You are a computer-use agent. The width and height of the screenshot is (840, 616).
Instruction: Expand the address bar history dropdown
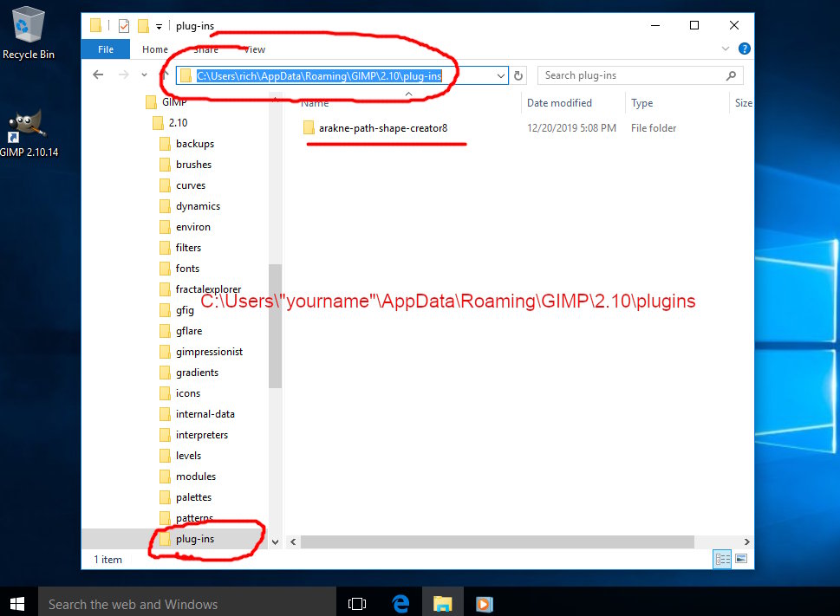coord(500,76)
